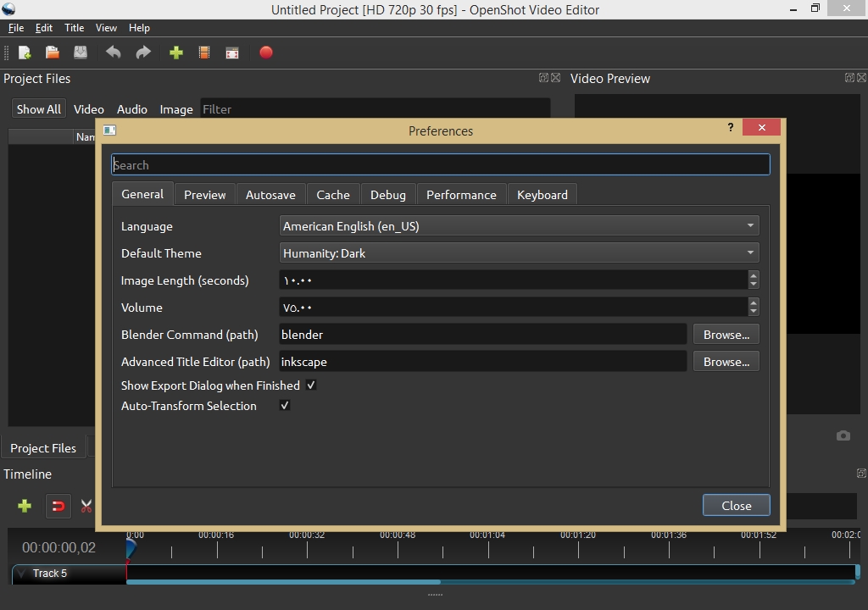Viewport: 868px width, 610px height.
Task: Create a new project
Action: [x=25, y=52]
